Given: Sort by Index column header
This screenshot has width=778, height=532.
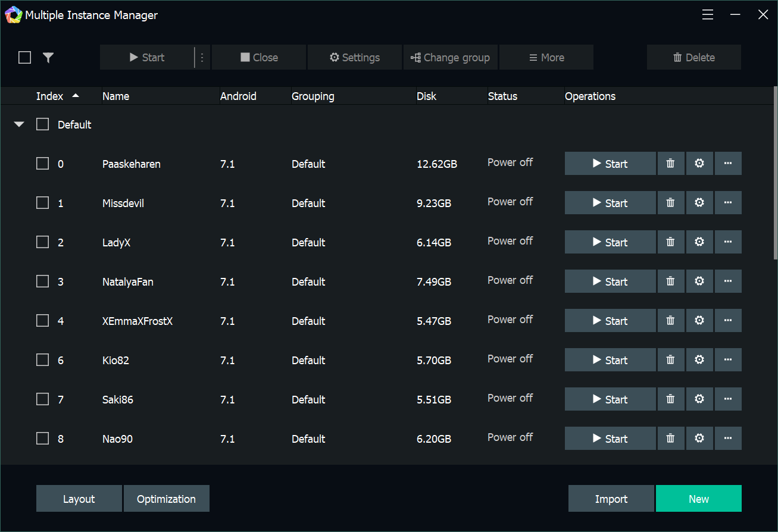Looking at the screenshot, I should (50, 96).
